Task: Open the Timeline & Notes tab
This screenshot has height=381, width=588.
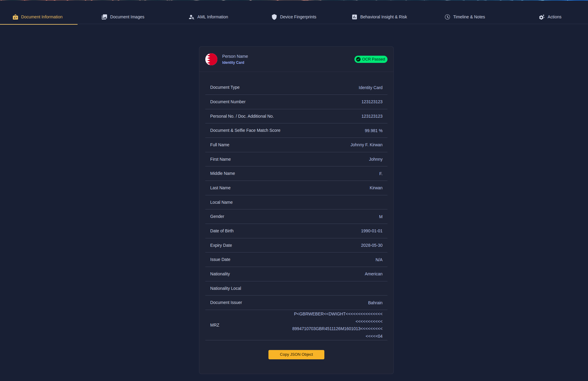Action: pos(469,17)
